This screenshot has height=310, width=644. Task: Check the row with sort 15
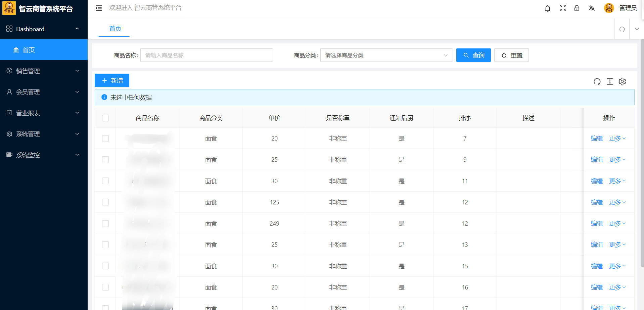click(x=105, y=266)
